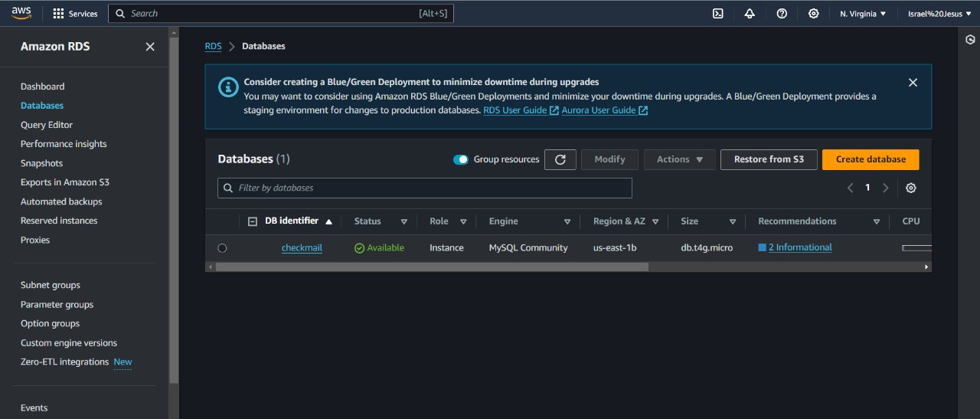Focus the Filter by databases field
The height and width of the screenshot is (419, 980).
[x=425, y=188]
